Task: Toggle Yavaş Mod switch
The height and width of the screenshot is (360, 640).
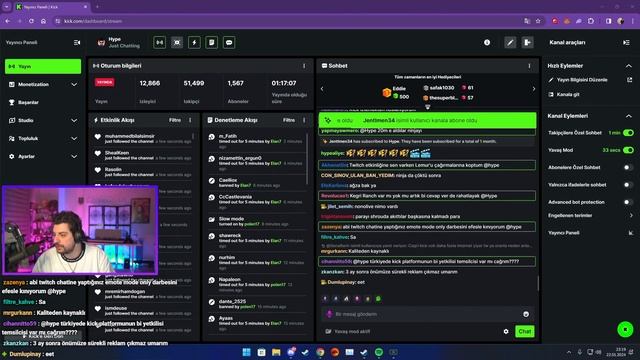Action: (x=628, y=150)
